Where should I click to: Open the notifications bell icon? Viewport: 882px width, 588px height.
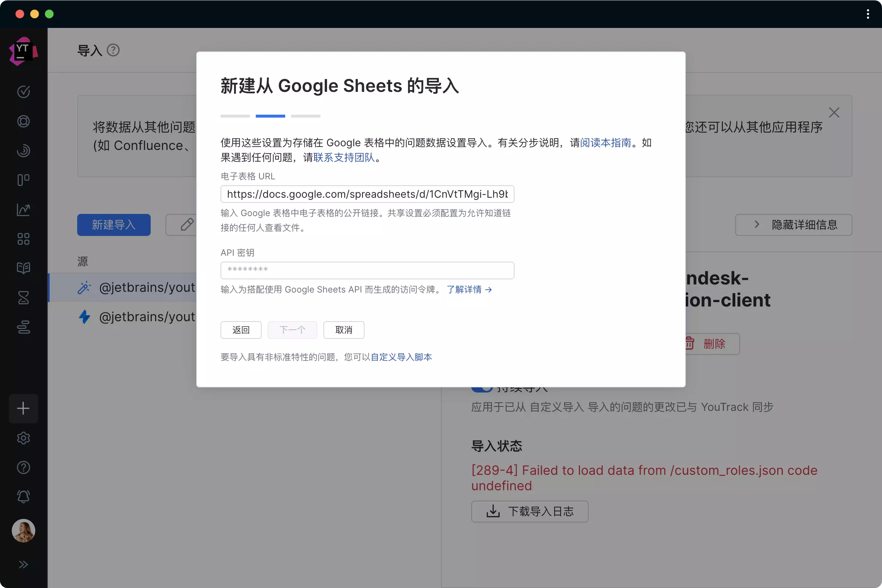coord(23,496)
